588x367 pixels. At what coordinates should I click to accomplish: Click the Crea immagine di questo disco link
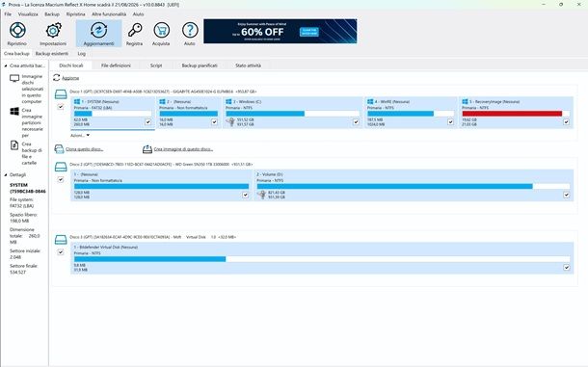click(183, 149)
